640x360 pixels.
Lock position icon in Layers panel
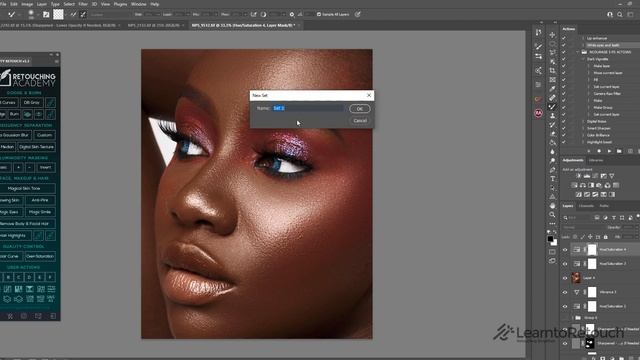(x=590, y=237)
